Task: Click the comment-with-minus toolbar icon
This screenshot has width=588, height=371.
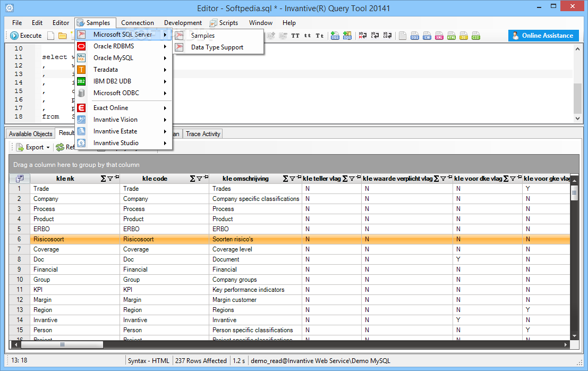Action: [x=283, y=36]
